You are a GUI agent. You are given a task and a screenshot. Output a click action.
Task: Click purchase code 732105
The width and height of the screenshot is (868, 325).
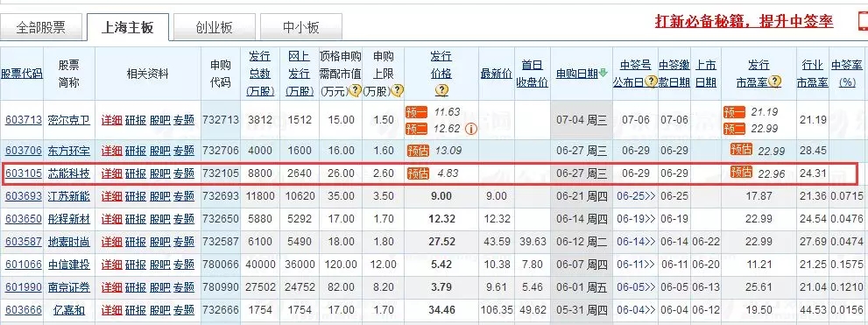[x=221, y=173]
